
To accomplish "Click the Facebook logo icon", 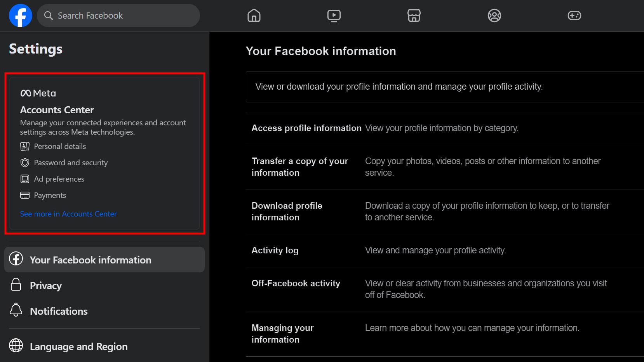I will coord(21,16).
